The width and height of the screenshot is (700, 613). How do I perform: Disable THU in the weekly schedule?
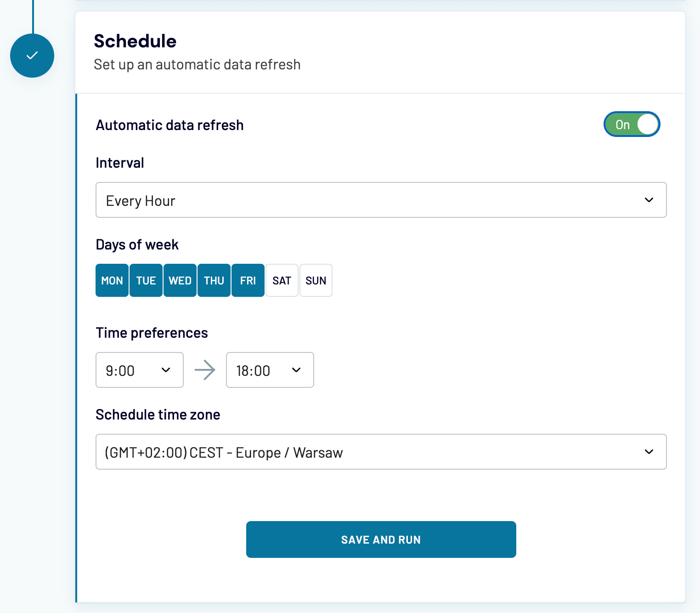tap(214, 280)
